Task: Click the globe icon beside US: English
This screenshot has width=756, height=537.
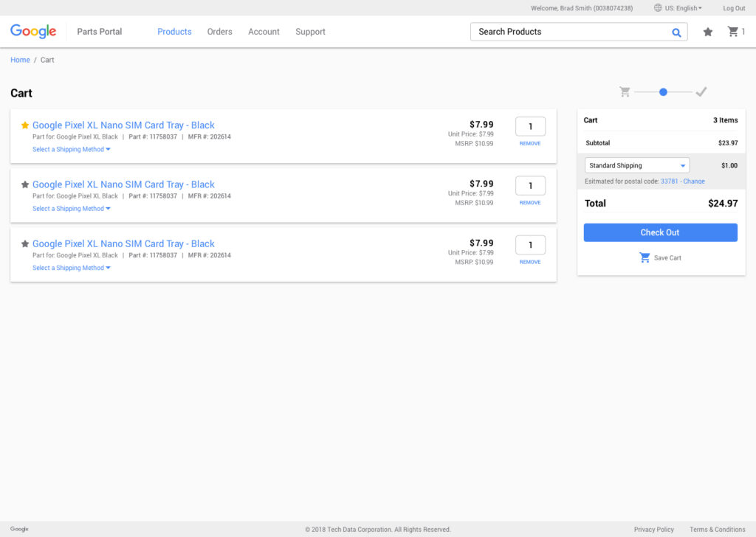Action: point(658,7)
